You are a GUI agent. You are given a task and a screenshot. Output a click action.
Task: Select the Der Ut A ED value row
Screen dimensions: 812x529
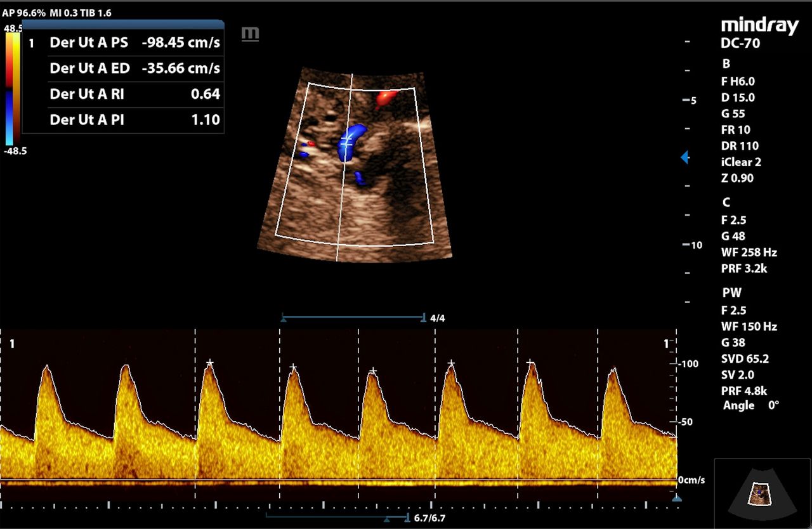click(x=123, y=69)
